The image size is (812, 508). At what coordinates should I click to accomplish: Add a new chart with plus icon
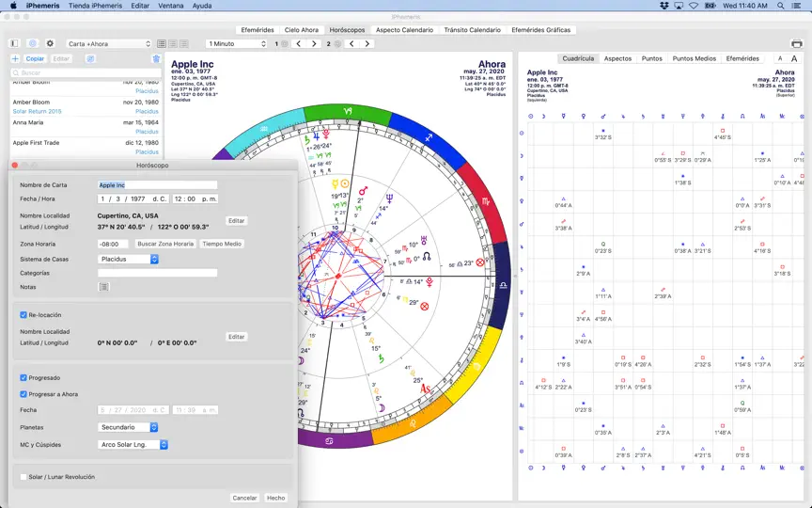point(16,58)
